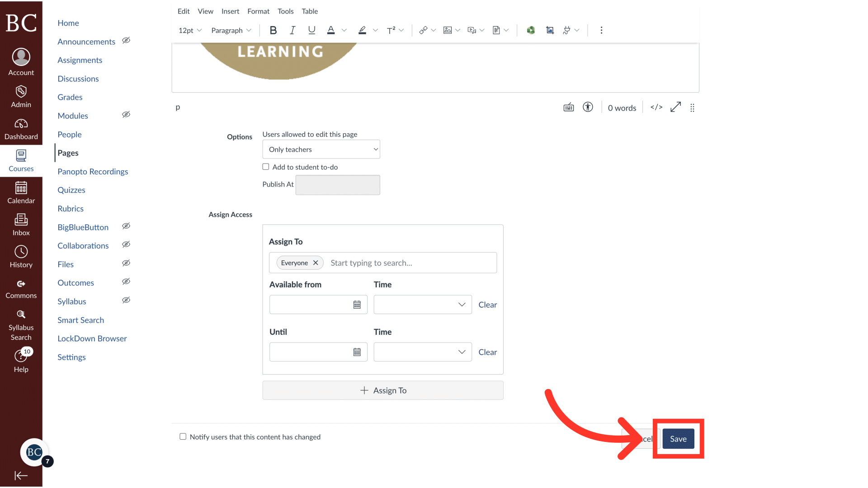View keyboard shortcuts for the editor
This screenshot has width=868, height=488.
click(x=569, y=107)
